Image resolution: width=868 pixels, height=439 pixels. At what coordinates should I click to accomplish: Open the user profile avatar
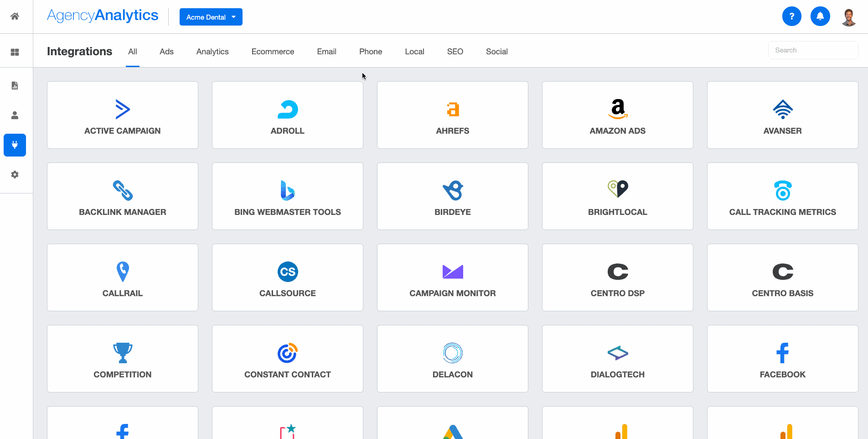click(848, 17)
